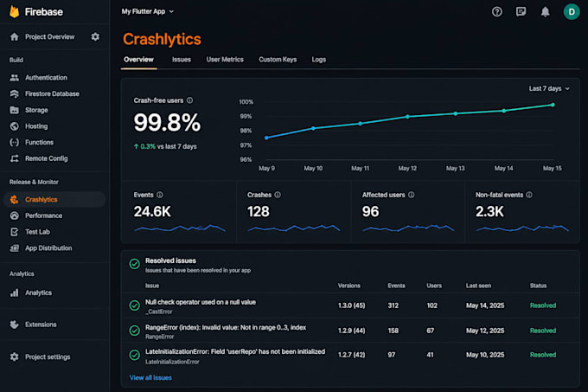588x392 pixels.
Task: Click the Firebase flame logo
Action: pos(14,11)
